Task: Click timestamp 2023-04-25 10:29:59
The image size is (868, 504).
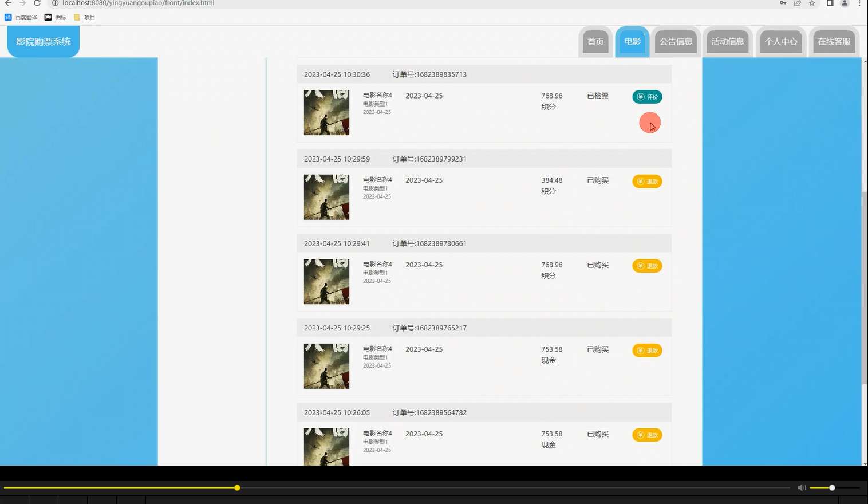Action: pos(337,159)
